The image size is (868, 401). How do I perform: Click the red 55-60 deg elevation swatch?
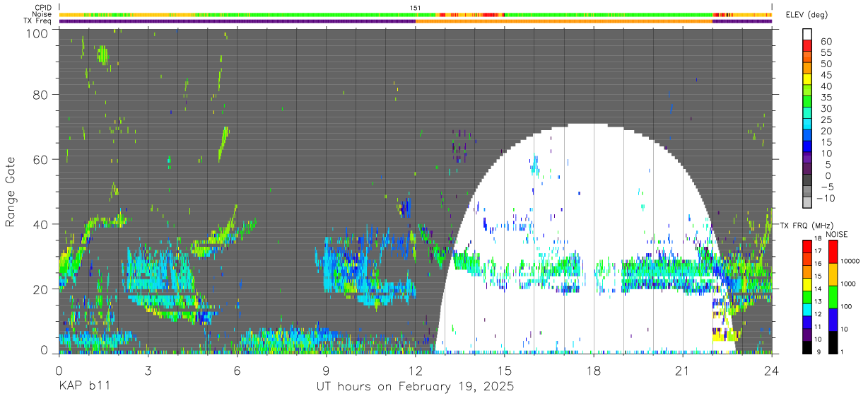(x=808, y=46)
